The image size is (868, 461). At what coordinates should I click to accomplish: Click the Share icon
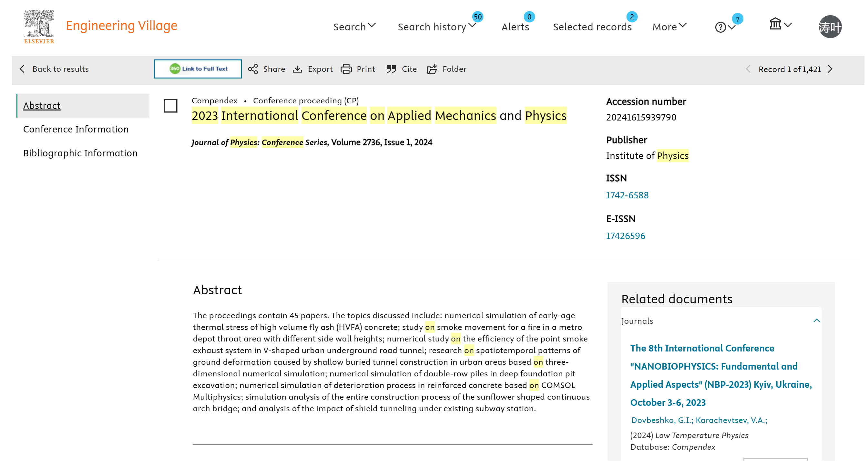(253, 69)
